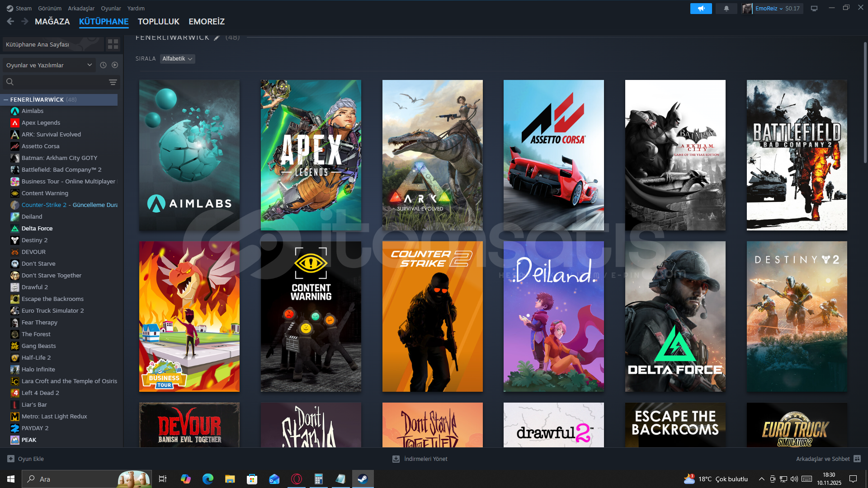
Task: Toggle the ready-to-play filter icon
Action: click(115, 65)
